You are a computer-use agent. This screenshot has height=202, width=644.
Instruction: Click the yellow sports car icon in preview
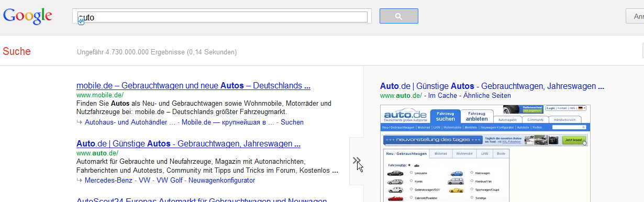(456, 190)
